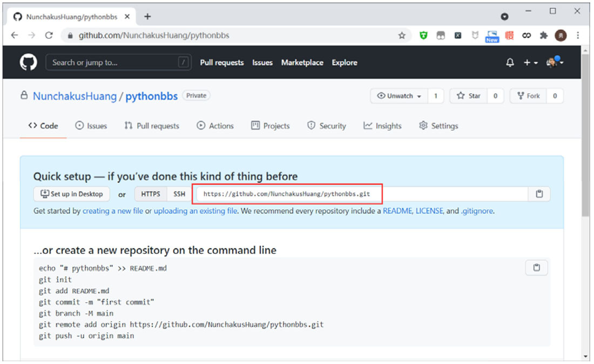Open the dark circular media icon in tab strip

pos(504,17)
